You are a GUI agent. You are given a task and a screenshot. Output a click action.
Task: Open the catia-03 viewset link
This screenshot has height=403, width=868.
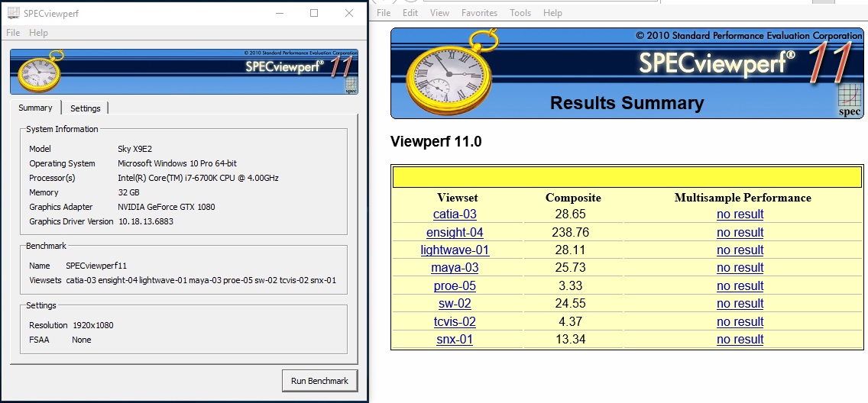tap(455, 214)
